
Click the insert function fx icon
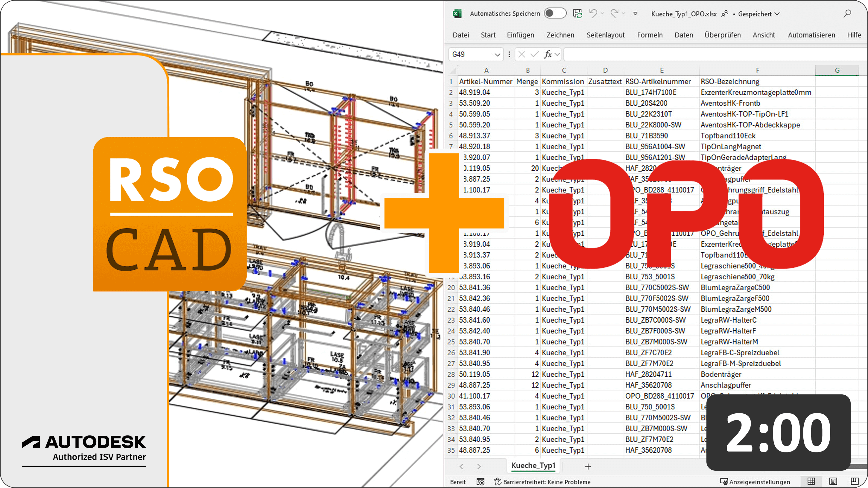coord(548,54)
